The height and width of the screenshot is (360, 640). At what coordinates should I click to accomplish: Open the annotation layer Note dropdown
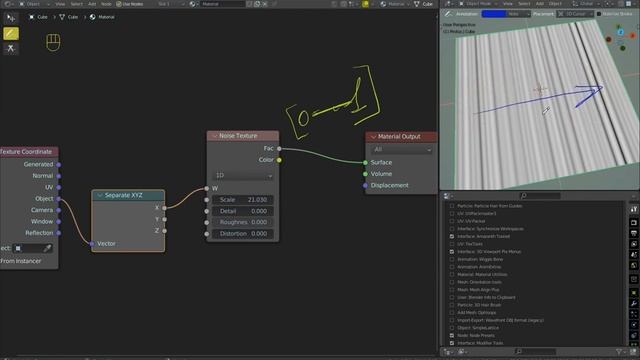click(518, 14)
